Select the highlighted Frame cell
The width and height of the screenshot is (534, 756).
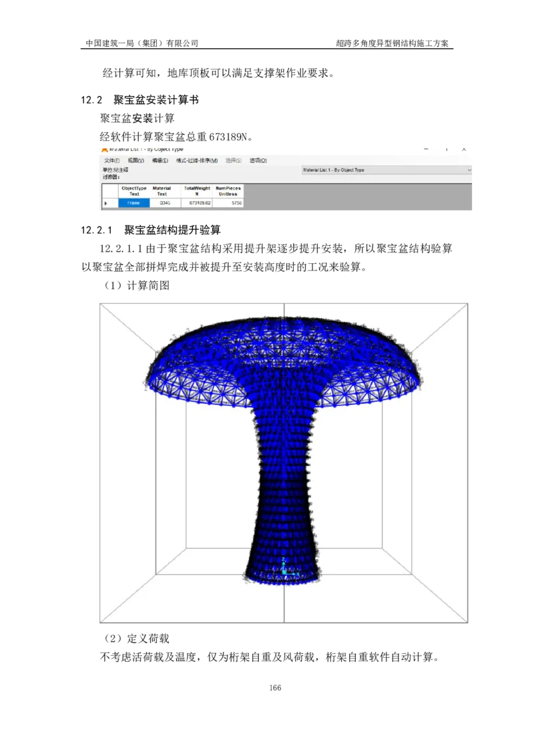(134, 203)
